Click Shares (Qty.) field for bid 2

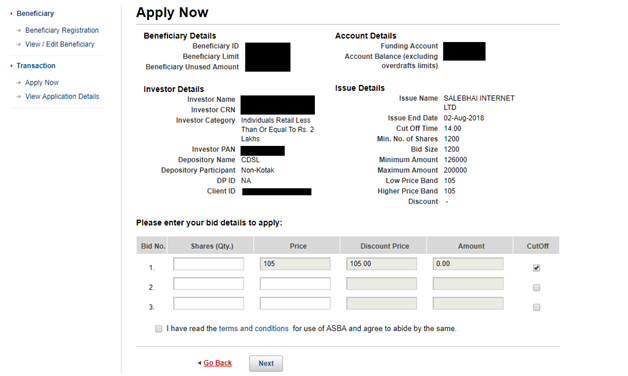[x=209, y=284]
